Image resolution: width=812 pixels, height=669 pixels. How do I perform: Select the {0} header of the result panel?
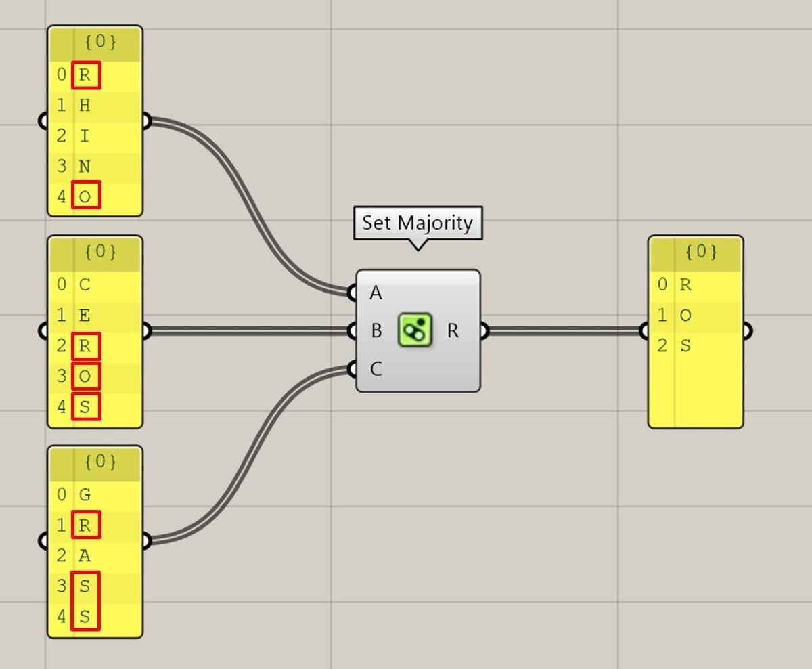pos(696,253)
